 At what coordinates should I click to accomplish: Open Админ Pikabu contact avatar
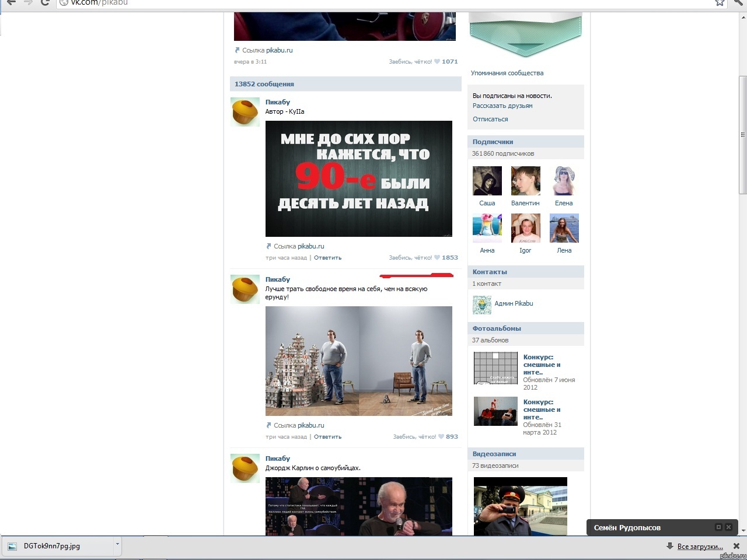[482, 304]
